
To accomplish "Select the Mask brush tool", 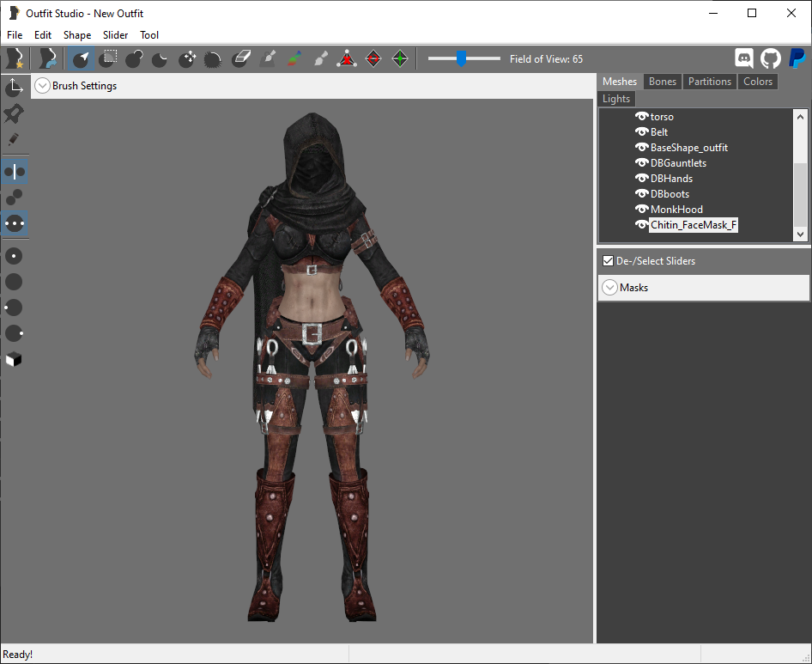I will [x=107, y=59].
